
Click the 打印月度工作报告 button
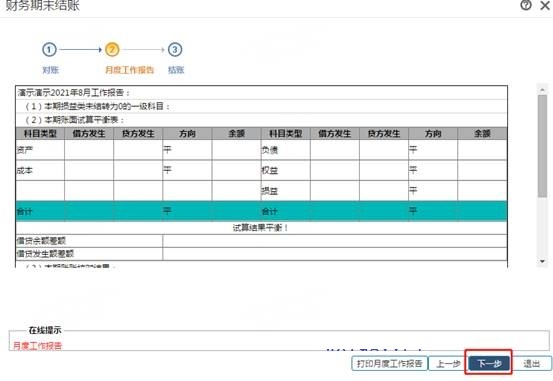390,363
